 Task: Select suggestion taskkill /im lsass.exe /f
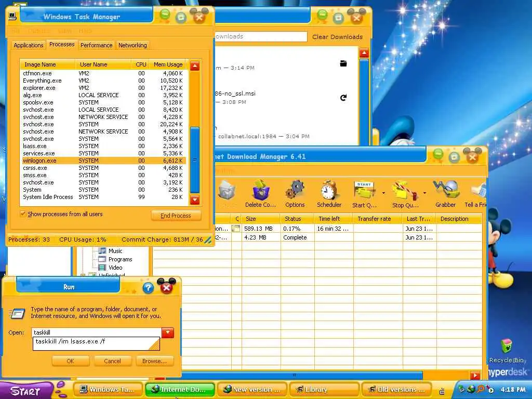[x=96, y=342]
